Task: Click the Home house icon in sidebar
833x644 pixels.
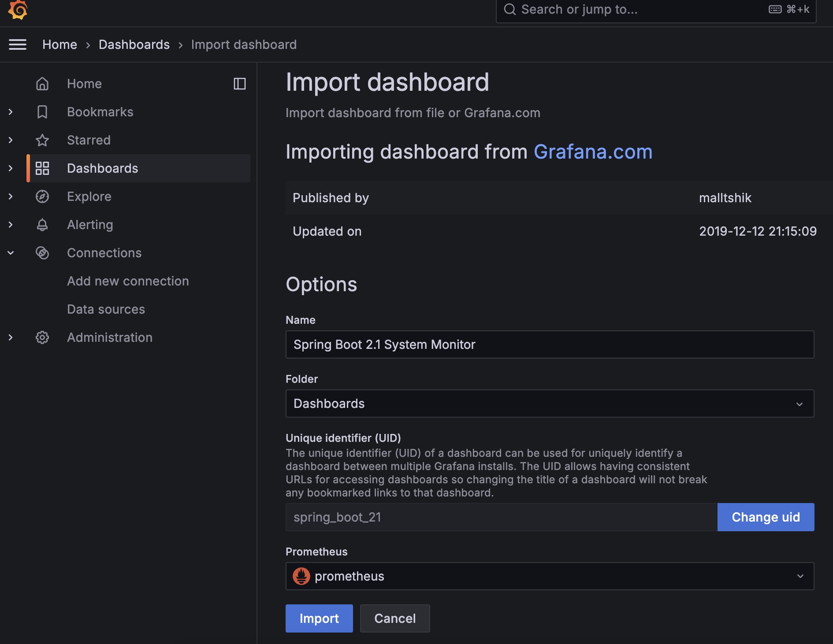Action: coord(42,84)
